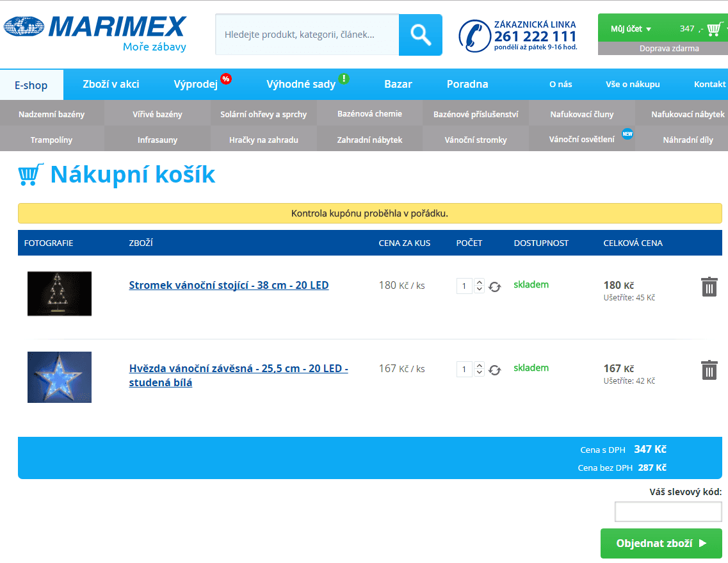Image resolution: width=728 pixels, height=563 pixels.
Task: Open the Výprodej menu item
Action: [x=195, y=84]
